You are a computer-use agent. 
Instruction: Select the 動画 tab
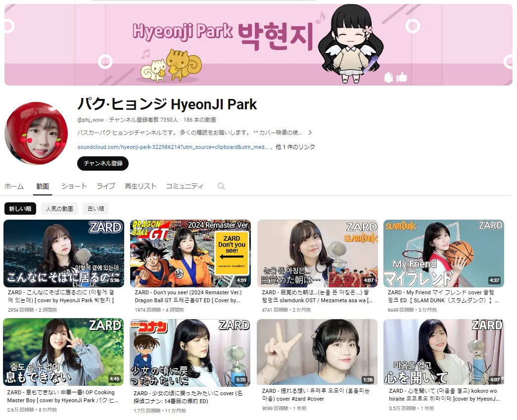(x=43, y=187)
